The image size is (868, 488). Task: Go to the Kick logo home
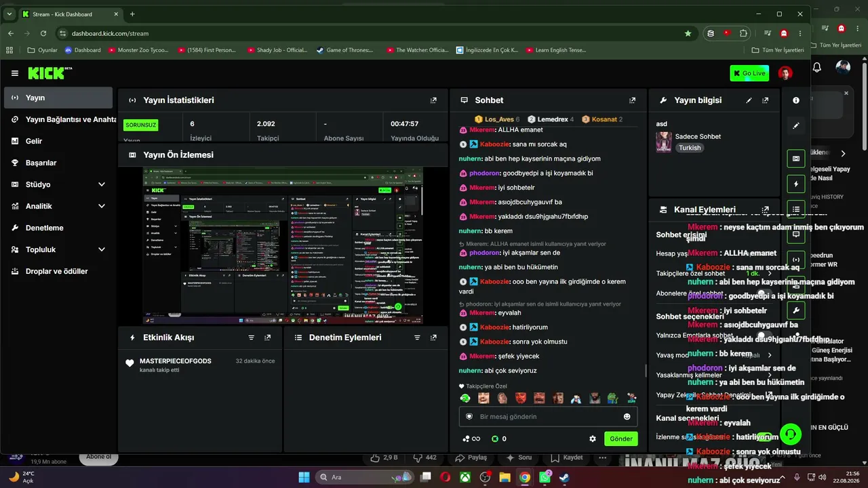coord(50,73)
